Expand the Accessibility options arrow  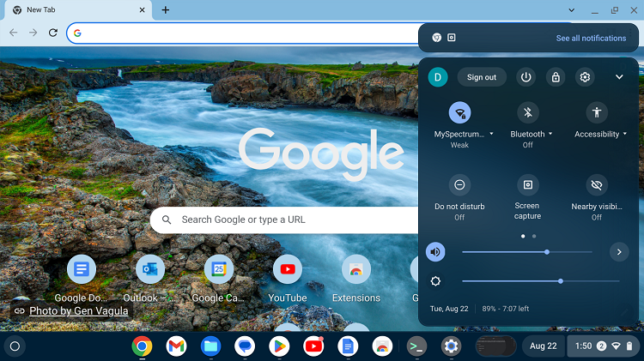[625, 134]
